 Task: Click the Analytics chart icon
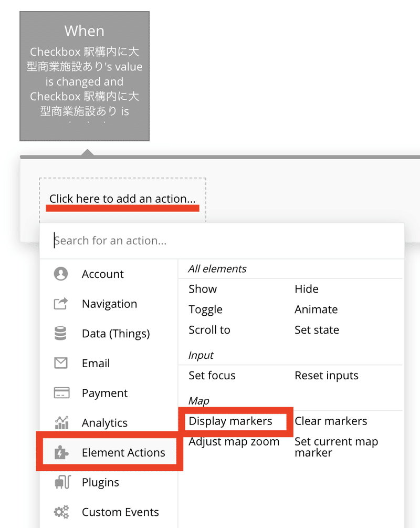pyautogui.click(x=61, y=422)
